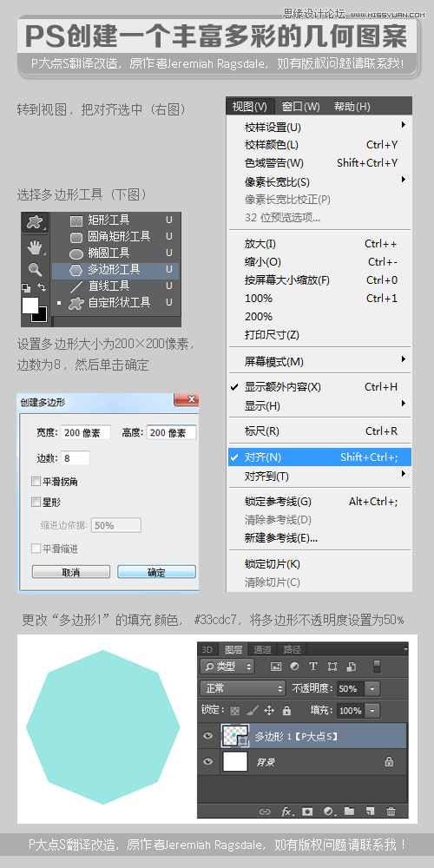Add a layer mask
Image resolution: width=434 pixels, height=868 pixels.
(x=307, y=812)
